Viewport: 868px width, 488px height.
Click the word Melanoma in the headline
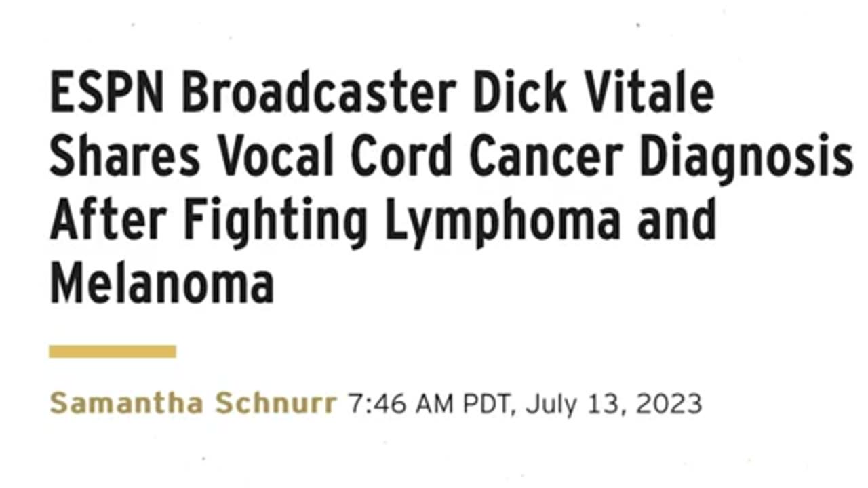click(161, 283)
